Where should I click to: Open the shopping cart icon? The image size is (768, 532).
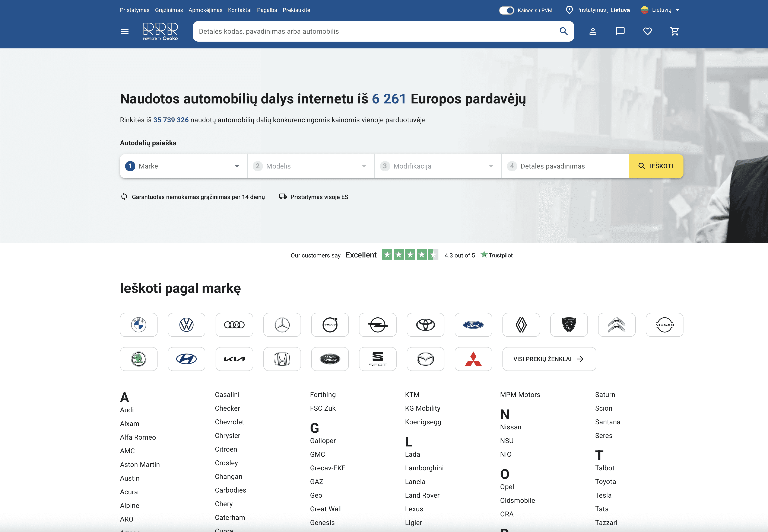(x=675, y=31)
